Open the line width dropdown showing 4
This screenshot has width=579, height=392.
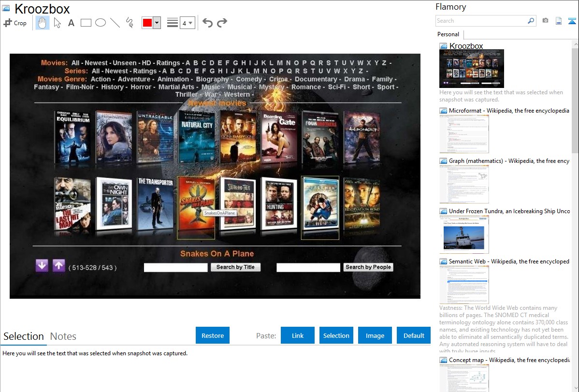coord(188,23)
